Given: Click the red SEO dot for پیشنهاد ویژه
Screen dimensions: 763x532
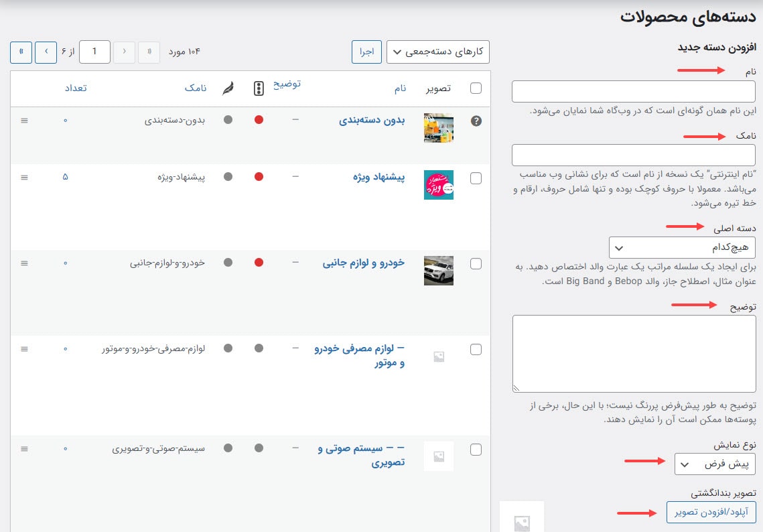Looking at the screenshot, I should pyautogui.click(x=259, y=177).
